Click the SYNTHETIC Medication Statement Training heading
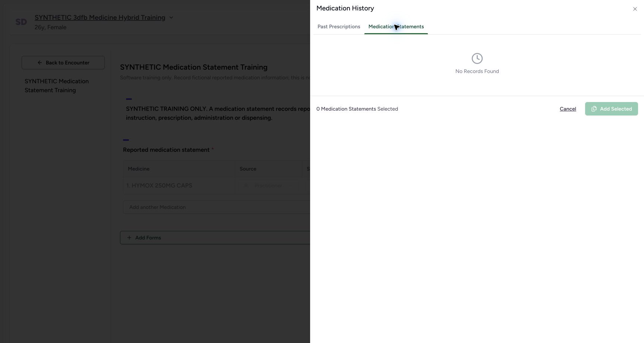The height and width of the screenshot is (343, 644). point(194,67)
